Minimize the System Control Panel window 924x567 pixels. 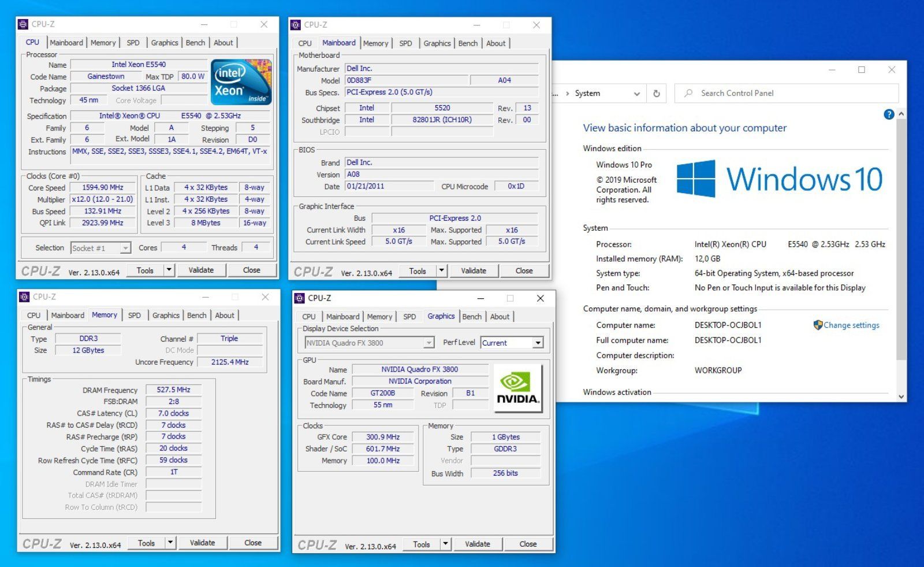pyautogui.click(x=832, y=69)
